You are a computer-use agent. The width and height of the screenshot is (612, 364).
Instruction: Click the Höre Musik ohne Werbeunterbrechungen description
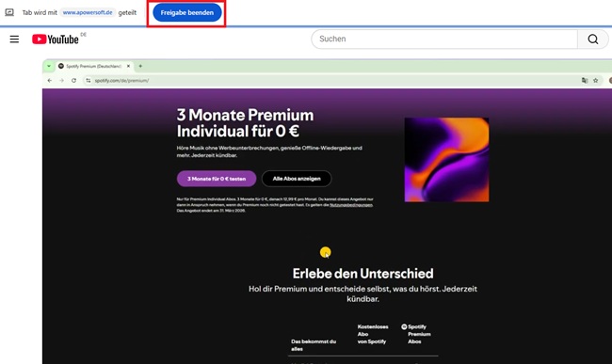coord(269,151)
